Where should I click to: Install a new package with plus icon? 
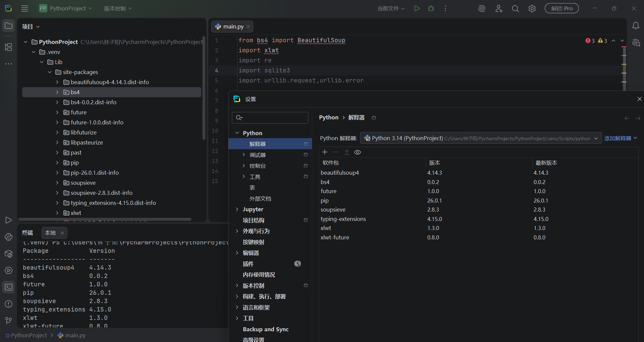coord(325,152)
